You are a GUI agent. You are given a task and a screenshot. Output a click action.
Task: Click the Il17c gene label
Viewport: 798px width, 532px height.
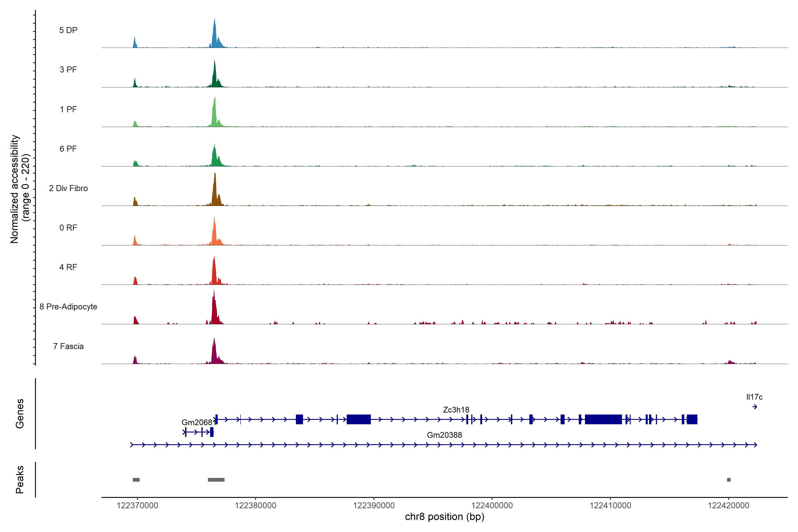(754, 397)
